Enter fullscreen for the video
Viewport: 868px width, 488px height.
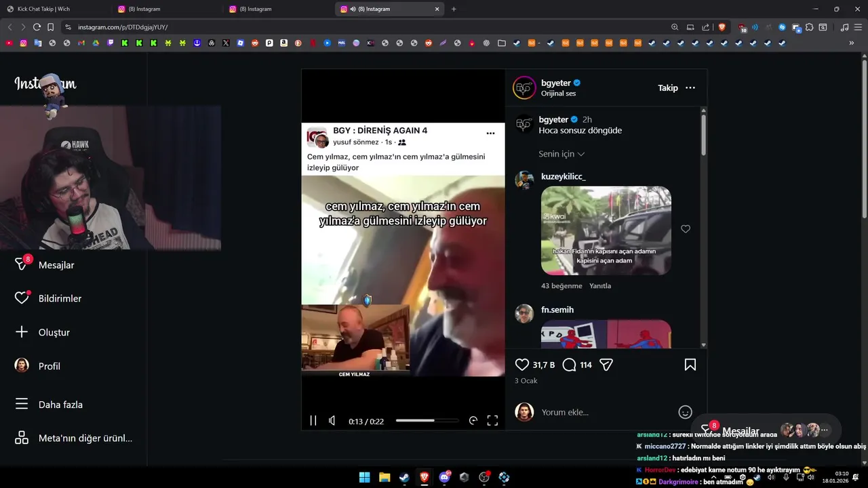492,421
